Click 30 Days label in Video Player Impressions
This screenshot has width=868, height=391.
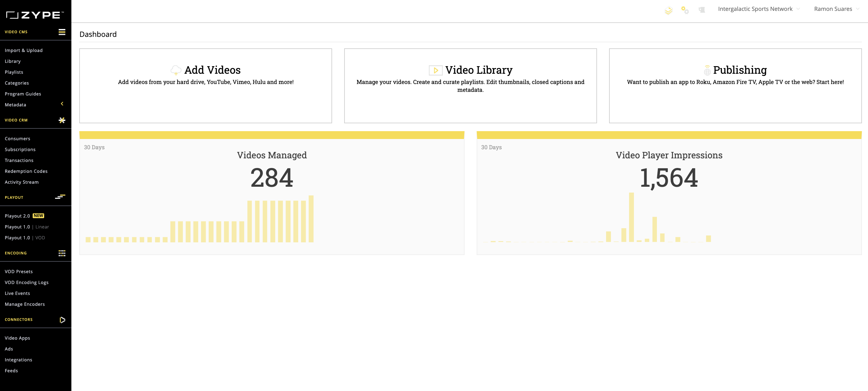491,147
